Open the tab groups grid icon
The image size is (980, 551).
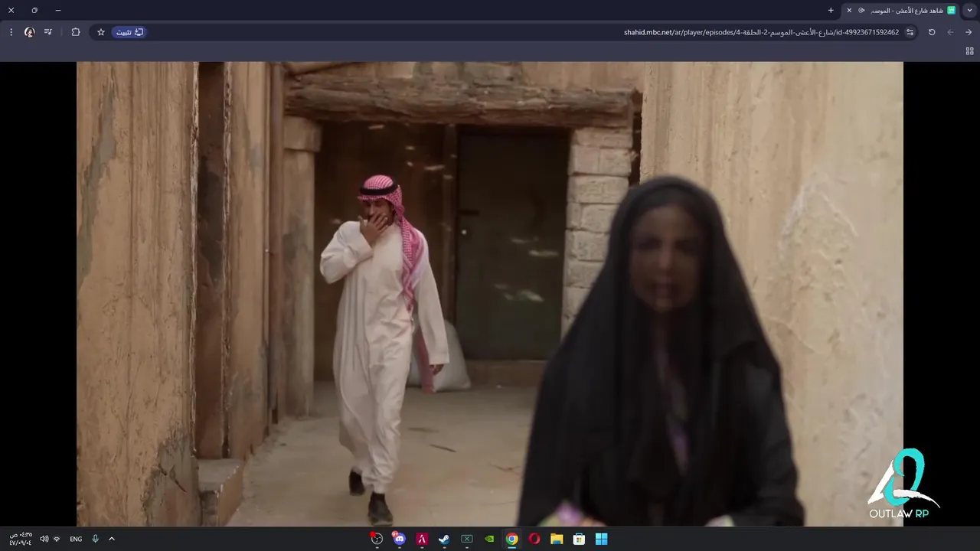click(x=969, y=51)
